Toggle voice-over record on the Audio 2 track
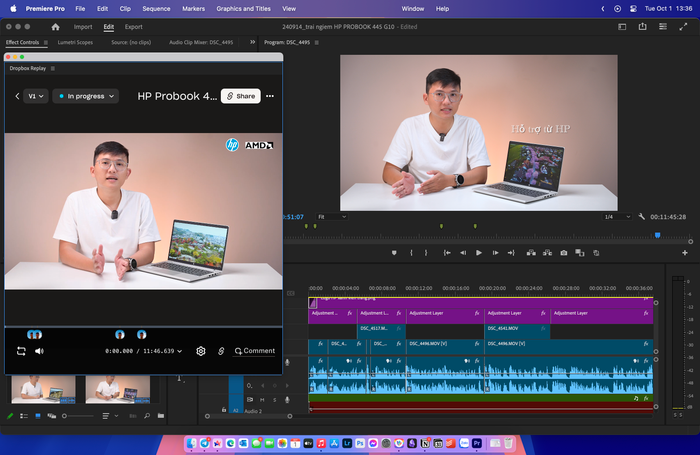 [x=288, y=400]
